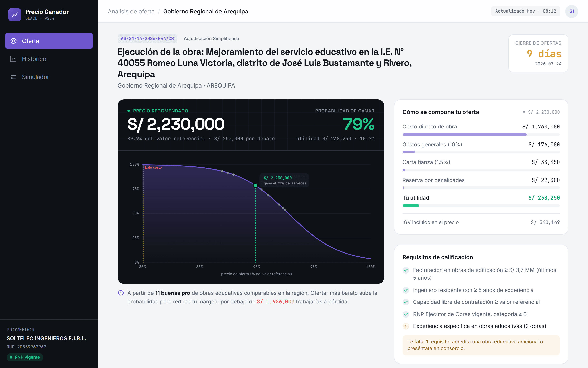
Task: Go to Análisis de oferta breadcrumb
Action: click(x=131, y=11)
